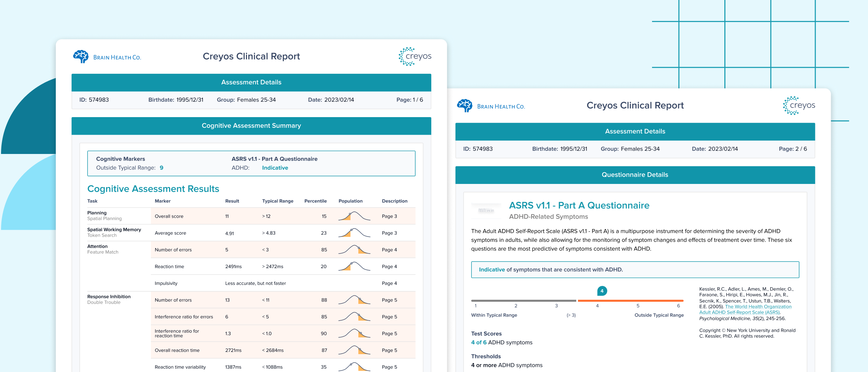Click the Indicative ADHD result link

click(275, 168)
